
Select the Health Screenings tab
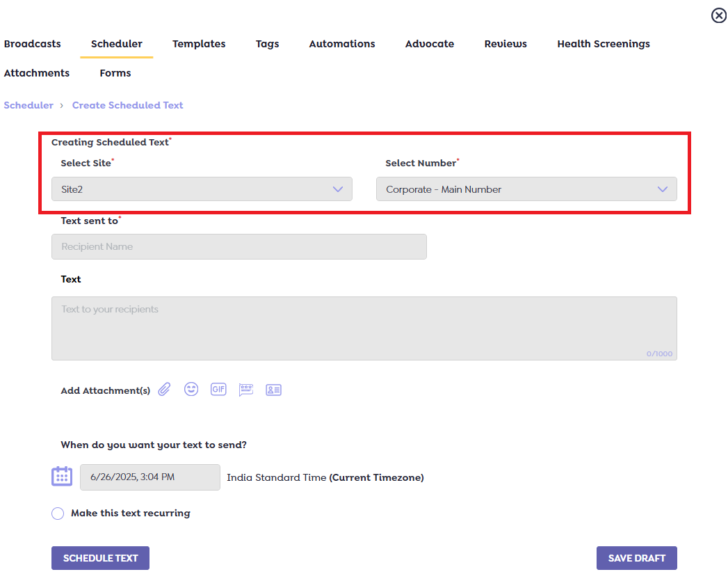pyautogui.click(x=603, y=44)
